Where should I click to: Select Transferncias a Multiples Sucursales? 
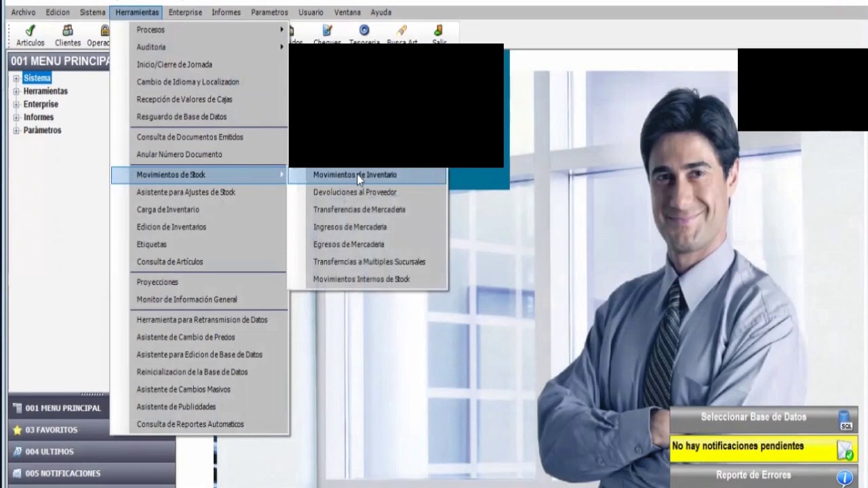tap(368, 262)
